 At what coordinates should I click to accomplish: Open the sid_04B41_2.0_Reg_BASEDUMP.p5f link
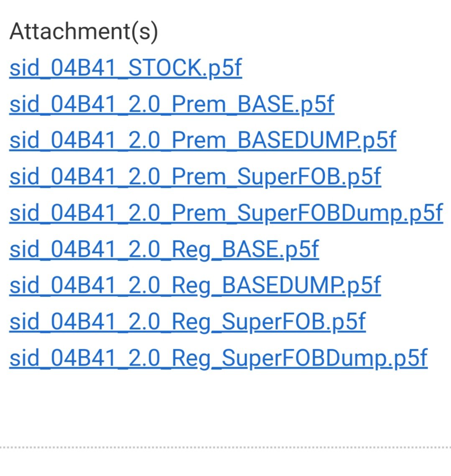pyautogui.click(x=195, y=286)
